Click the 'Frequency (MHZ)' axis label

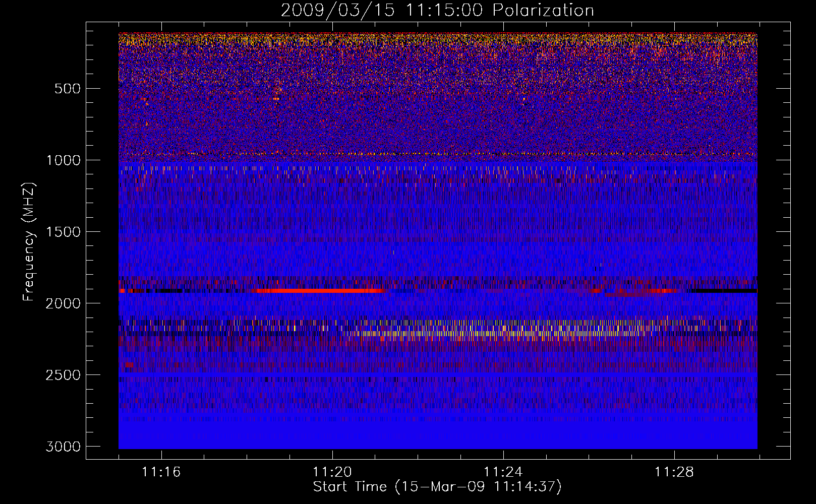[29, 241]
